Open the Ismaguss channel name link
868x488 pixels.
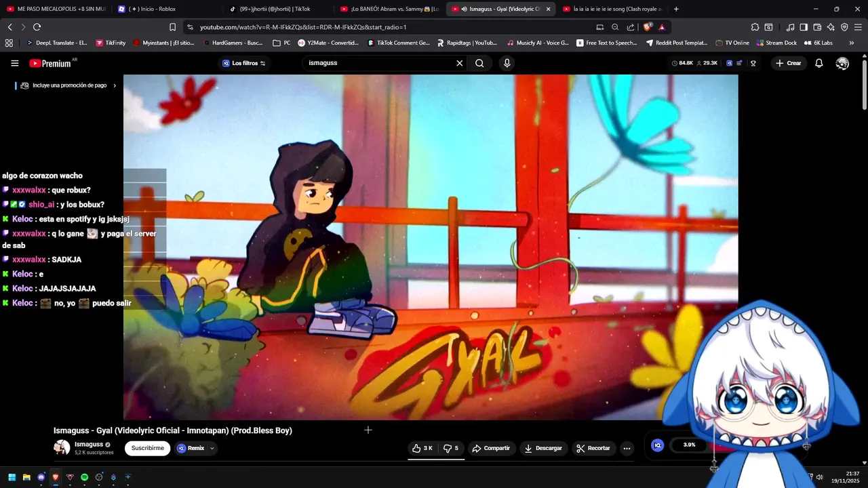(x=89, y=445)
